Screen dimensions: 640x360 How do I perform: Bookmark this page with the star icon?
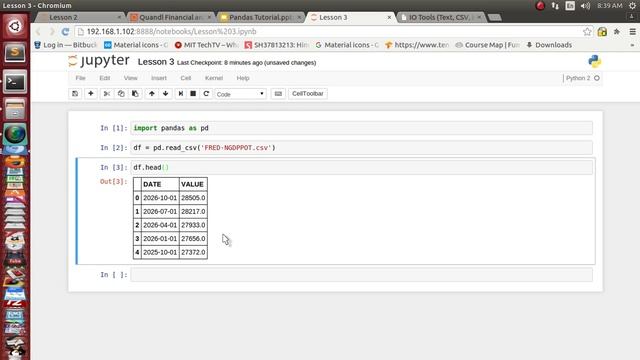(x=587, y=31)
